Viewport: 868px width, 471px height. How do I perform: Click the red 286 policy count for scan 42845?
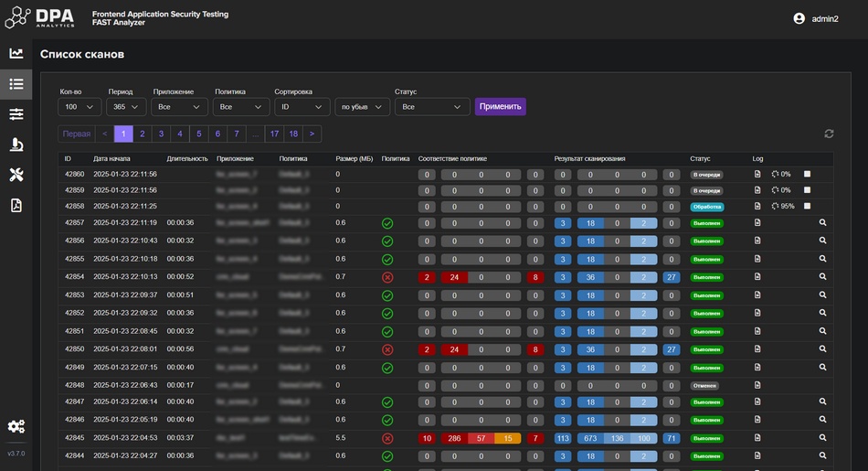pyautogui.click(x=453, y=438)
